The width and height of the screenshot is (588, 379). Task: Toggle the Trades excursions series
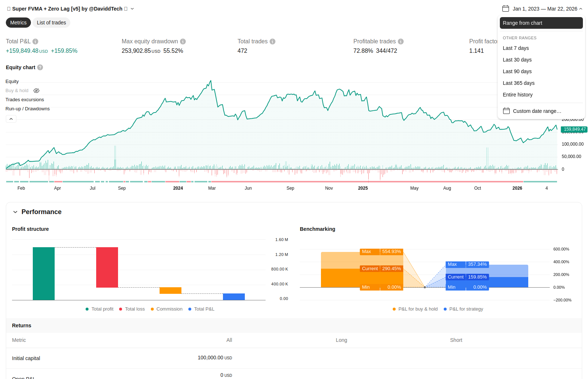[x=24, y=100]
